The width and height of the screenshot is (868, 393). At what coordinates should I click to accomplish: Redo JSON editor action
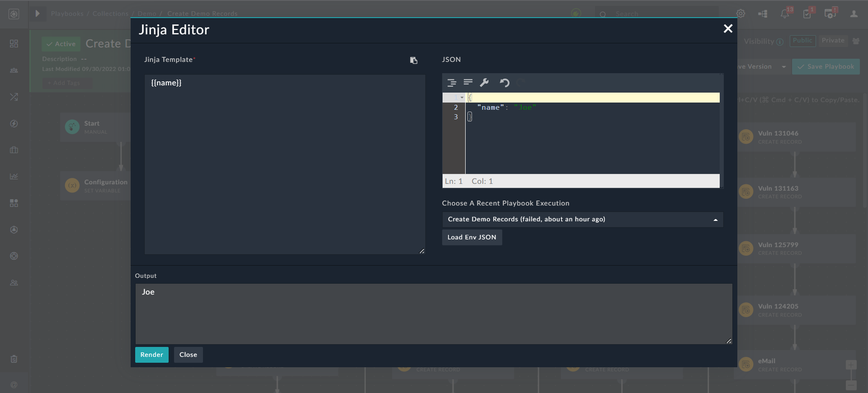coord(521,83)
